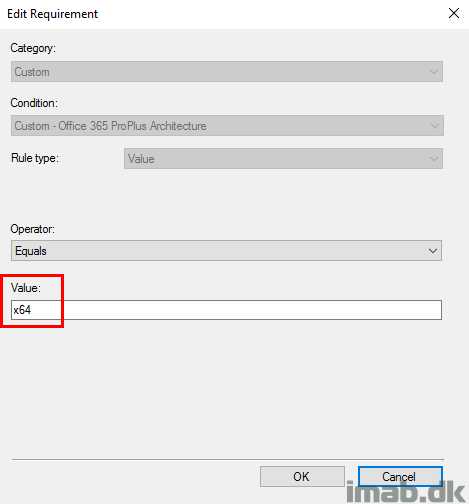The height and width of the screenshot is (504, 469).
Task: Confirm the requirement with OK
Action: pos(302,476)
